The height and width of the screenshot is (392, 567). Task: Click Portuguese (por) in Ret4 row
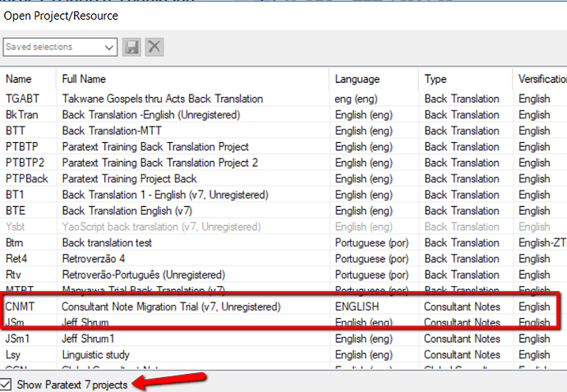pyautogui.click(x=371, y=259)
